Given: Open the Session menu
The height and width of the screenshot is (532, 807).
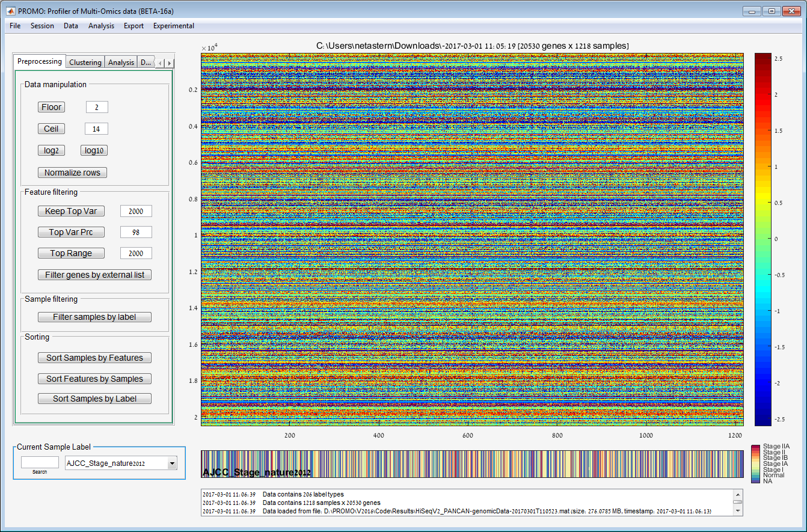Looking at the screenshot, I should 42,26.
